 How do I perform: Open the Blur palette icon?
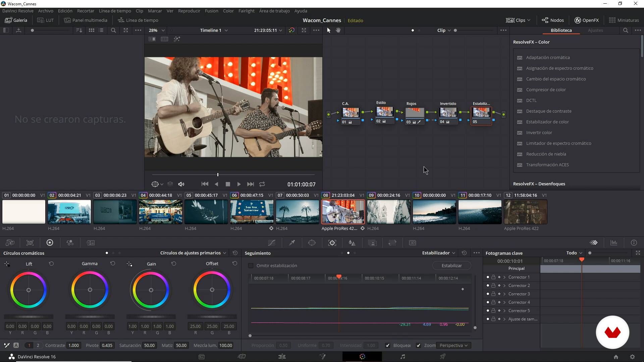click(352, 243)
